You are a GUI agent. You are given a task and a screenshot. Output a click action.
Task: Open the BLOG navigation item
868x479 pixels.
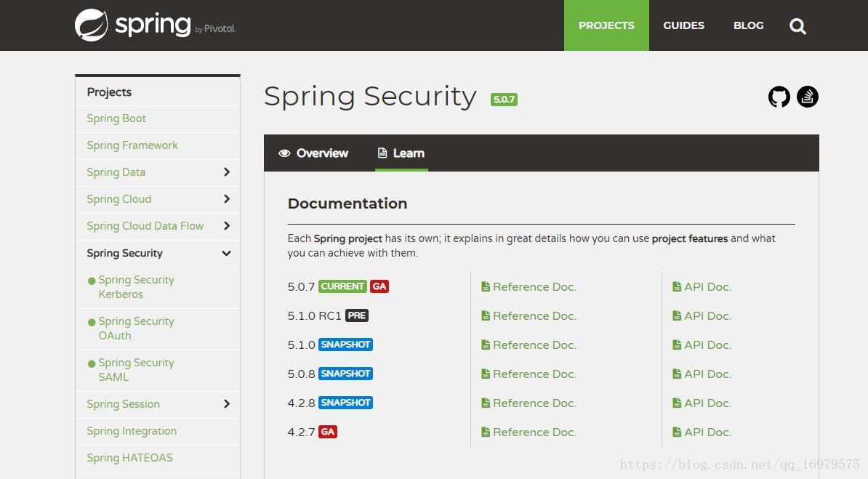(749, 25)
